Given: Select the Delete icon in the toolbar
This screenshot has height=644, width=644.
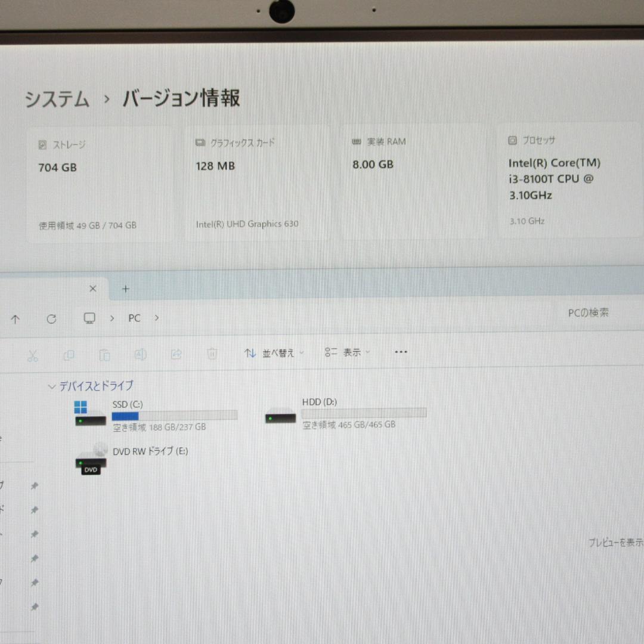Looking at the screenshot, I should tap(212, 354).
